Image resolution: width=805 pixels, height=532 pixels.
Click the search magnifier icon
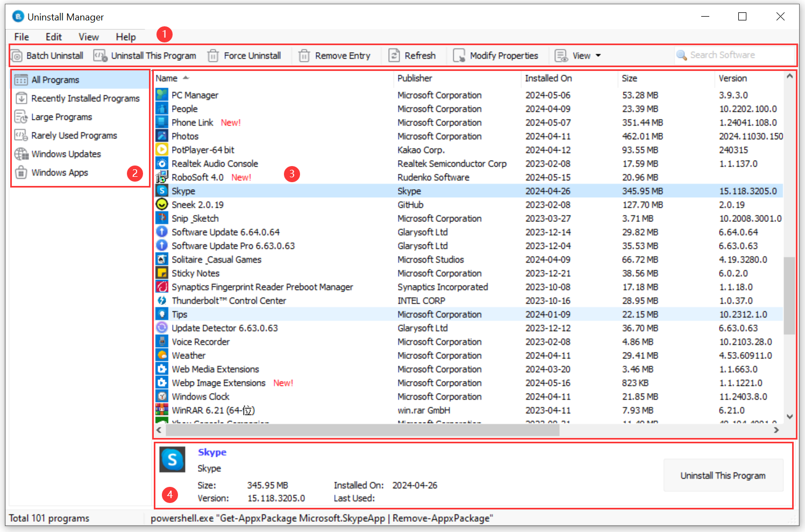pyautogui.click(x=682, y=54)
